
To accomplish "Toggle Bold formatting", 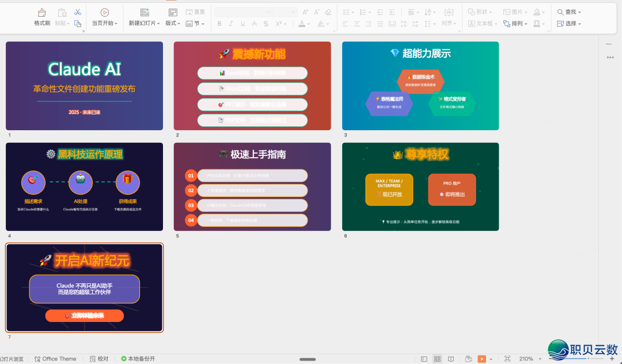I will point(219,24).
